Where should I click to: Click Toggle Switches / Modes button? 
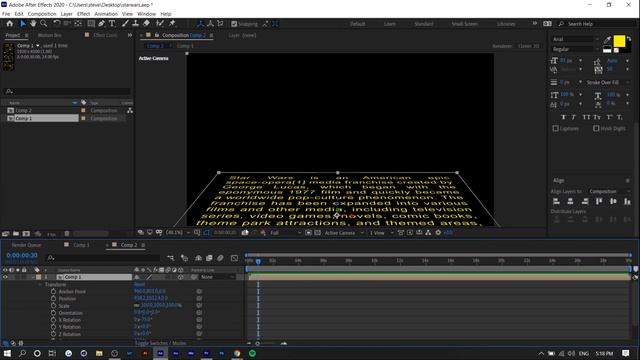tap(160, 343)
